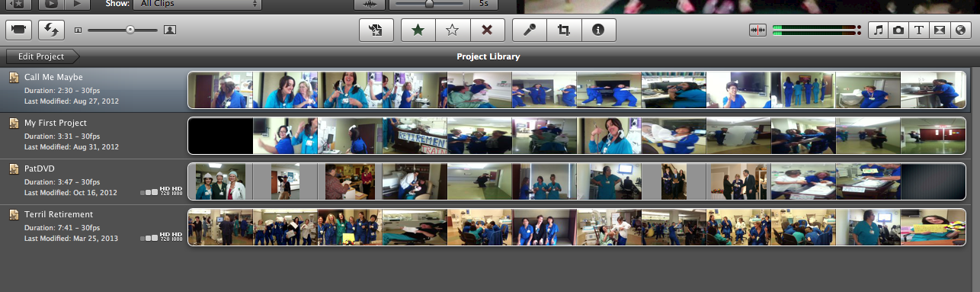Swap Events and Projects areas
Screen dimensions: 980x292
[x=52, y=30]
